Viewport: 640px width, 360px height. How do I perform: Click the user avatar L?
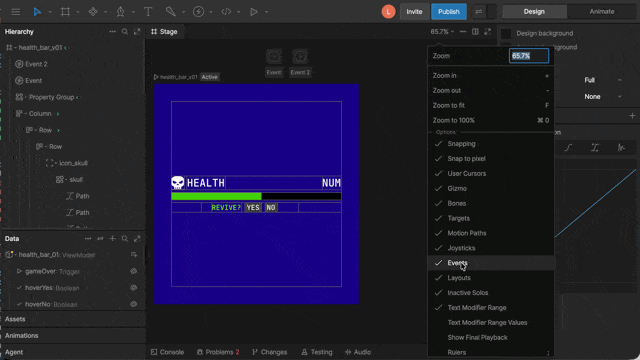click(388, 11)
